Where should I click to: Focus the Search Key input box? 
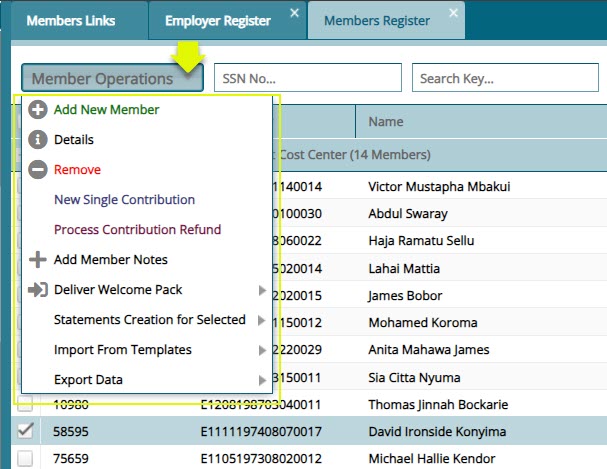[507, 78]
